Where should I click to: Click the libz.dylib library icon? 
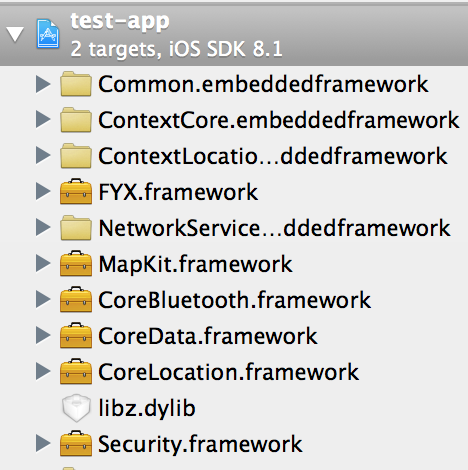click(x=76, y=408)
